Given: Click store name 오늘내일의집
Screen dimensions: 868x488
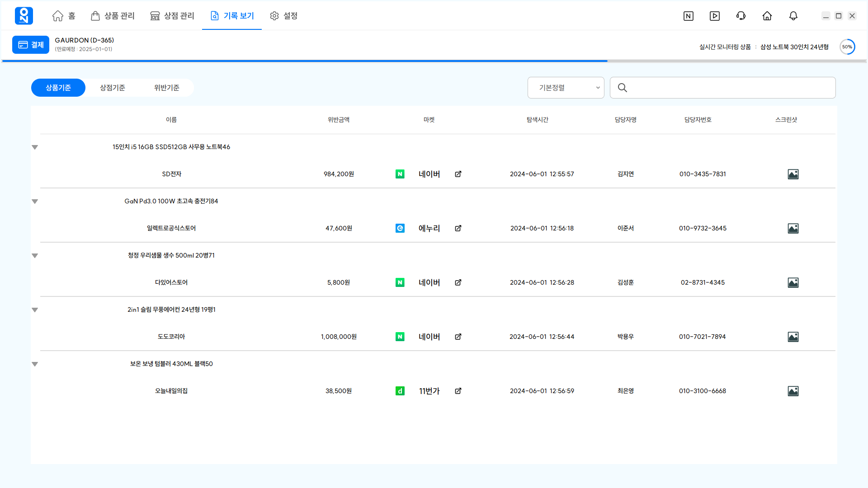Looking at the screenshot, I should 171,391.
